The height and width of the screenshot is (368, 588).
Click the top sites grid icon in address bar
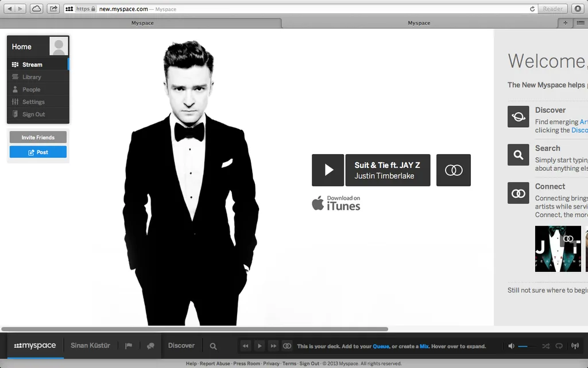tap(69, 9)
